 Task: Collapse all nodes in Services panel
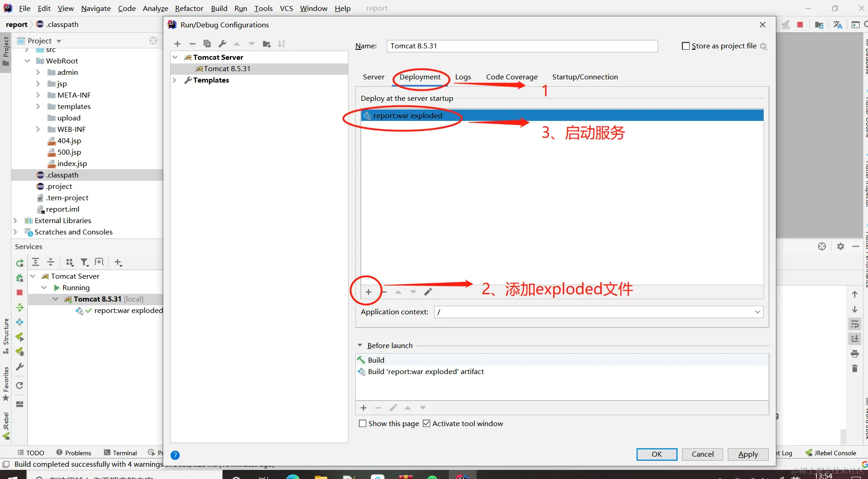click(51, 262)
